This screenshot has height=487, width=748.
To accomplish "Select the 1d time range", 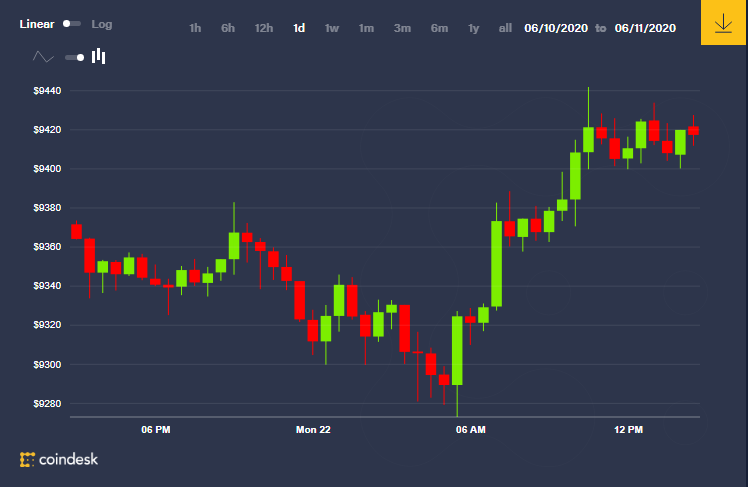I will [299, 28].
